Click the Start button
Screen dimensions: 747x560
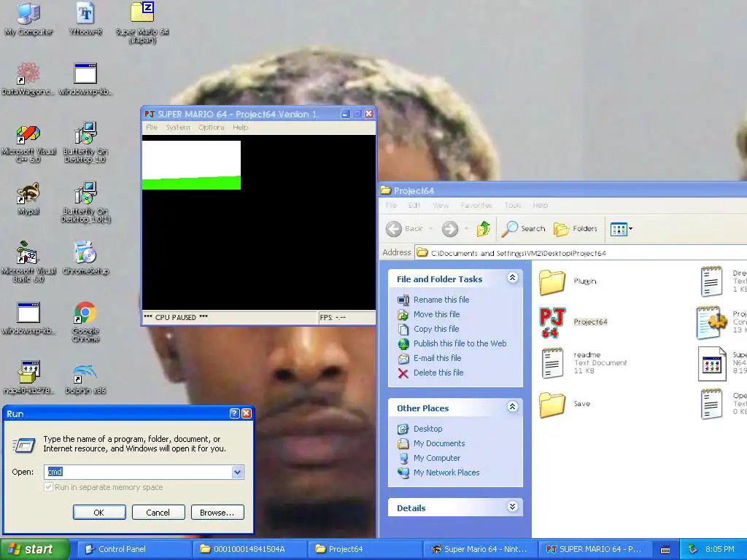click(x=35, y=549)
